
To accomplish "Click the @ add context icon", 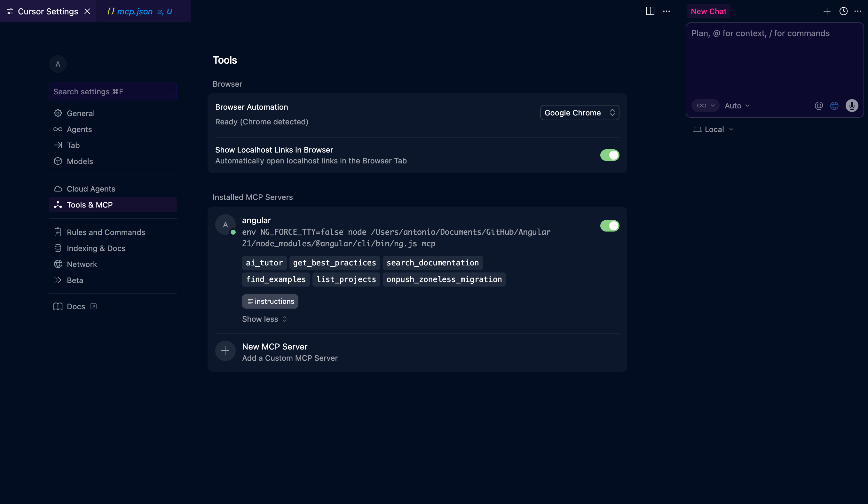I will 818,106.
